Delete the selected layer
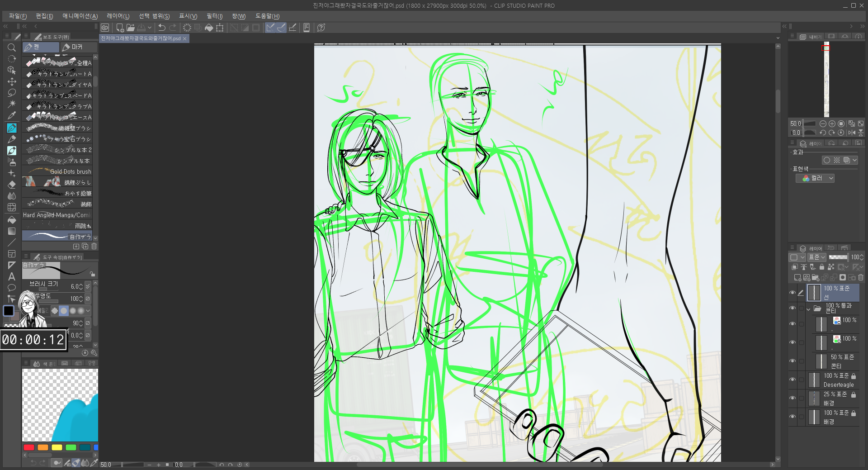 coord(860,277)
